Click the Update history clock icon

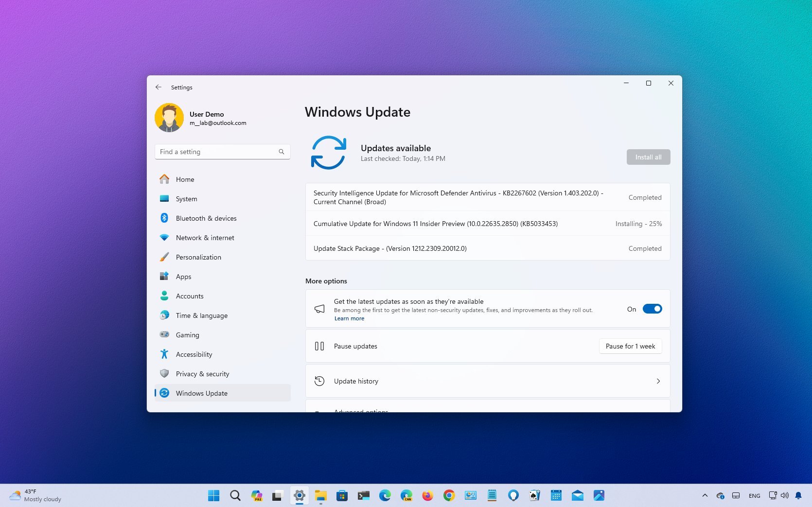tap(319, 381)
